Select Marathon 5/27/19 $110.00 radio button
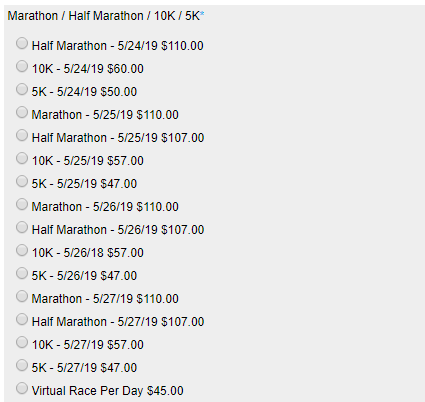This screenshot has height=402, width=425. pos(22,296)
